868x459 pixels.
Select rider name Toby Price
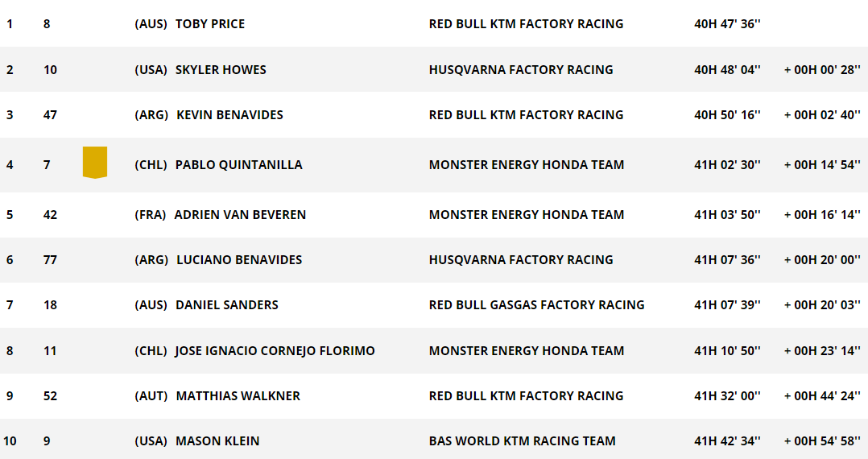tap(209, 24)
